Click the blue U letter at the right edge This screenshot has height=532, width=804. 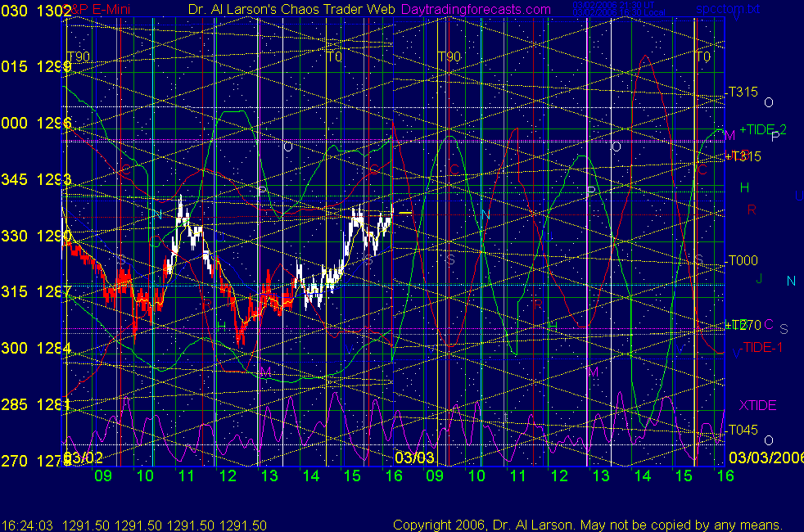point(799,196)
